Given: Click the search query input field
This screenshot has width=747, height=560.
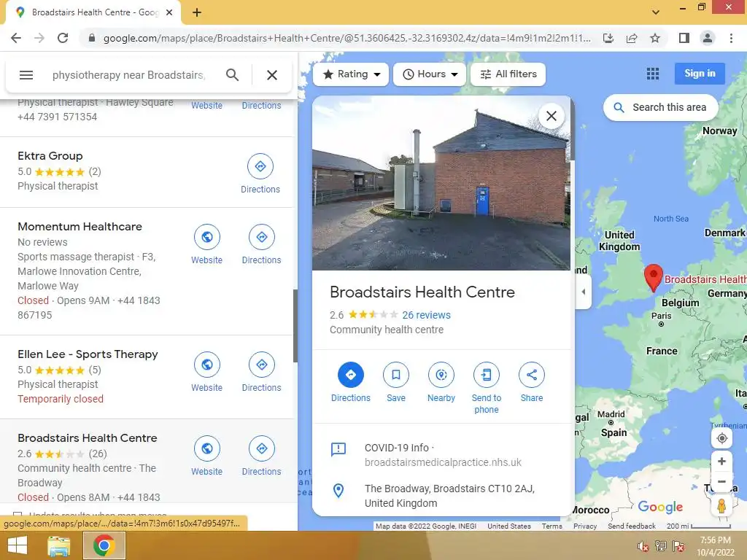Looking at the screenshot, I should pos(128,75).
